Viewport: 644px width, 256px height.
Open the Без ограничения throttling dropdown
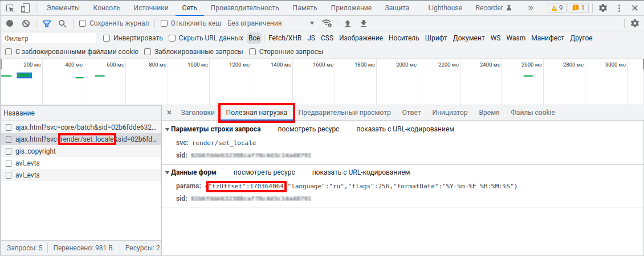271,23
